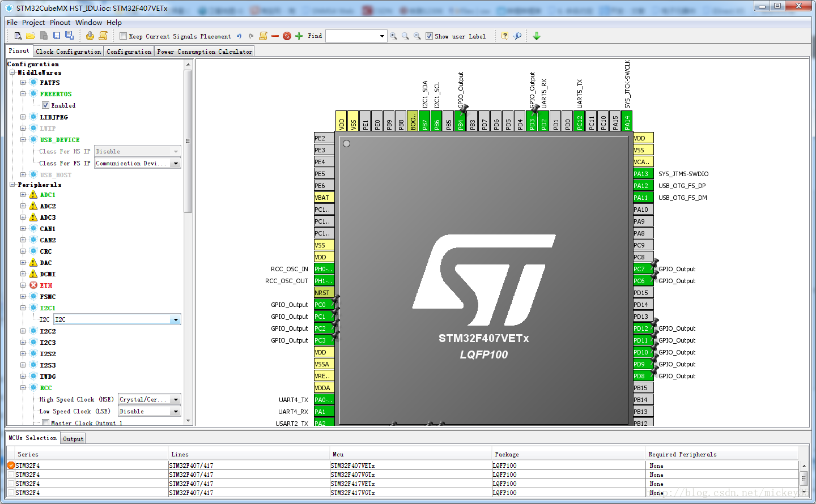Switch to Clock Configuration tab
The width and height of the screenshot is (816, 504).
point(69,52)
